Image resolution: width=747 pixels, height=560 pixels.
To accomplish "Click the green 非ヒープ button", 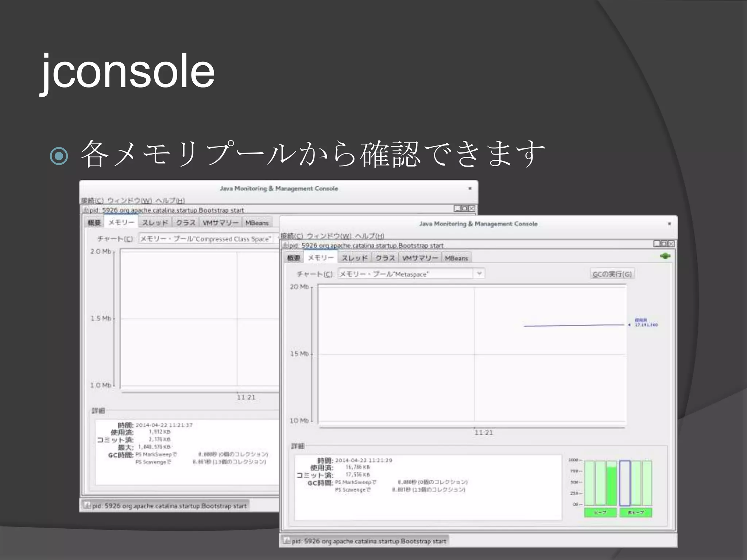I will coord(636,512).
